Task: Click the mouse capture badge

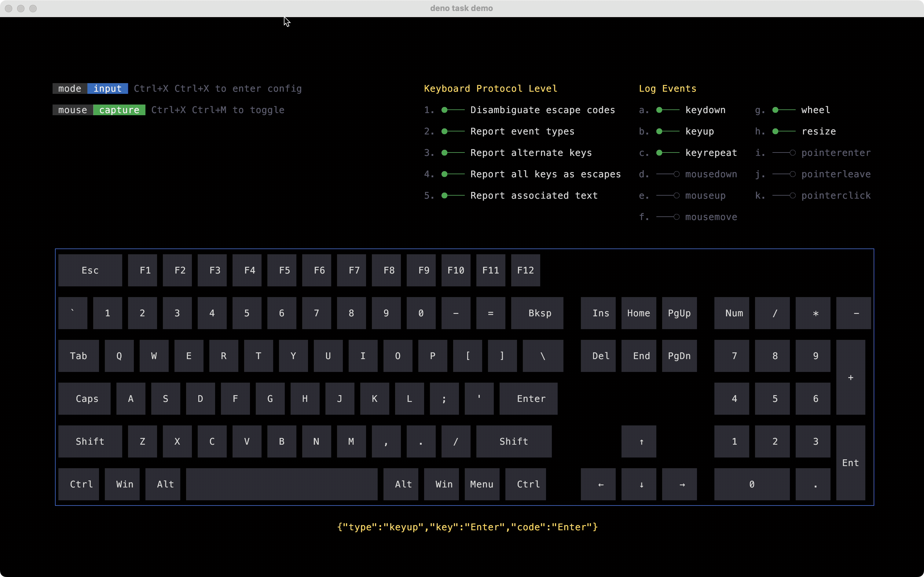Action: click(119, 110)
